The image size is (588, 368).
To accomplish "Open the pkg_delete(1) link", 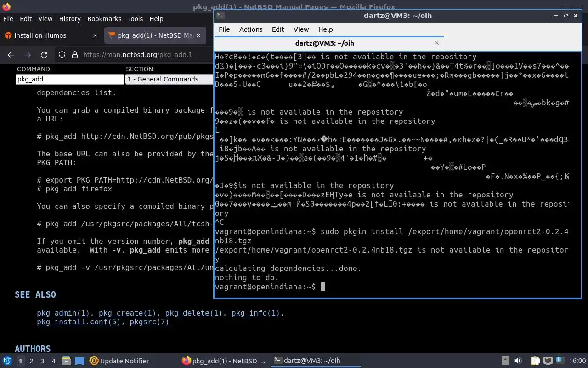I will 194,313.
